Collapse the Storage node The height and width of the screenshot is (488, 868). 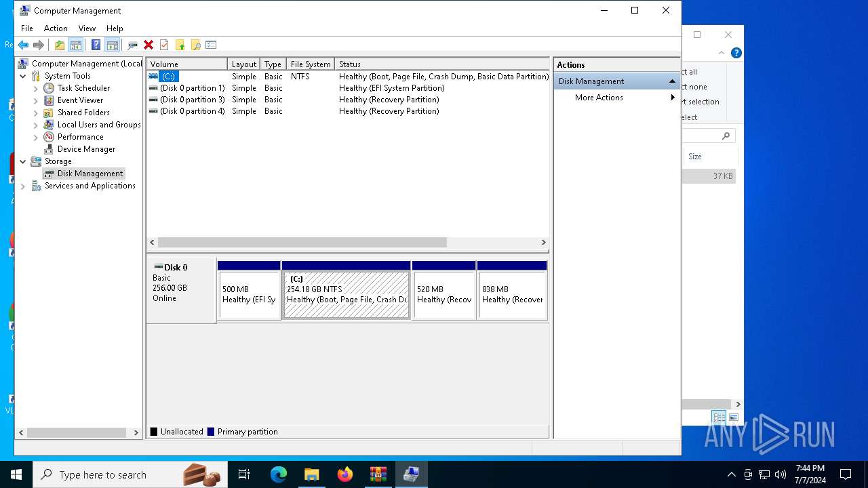pyautogui.click(x=23, y=161)
